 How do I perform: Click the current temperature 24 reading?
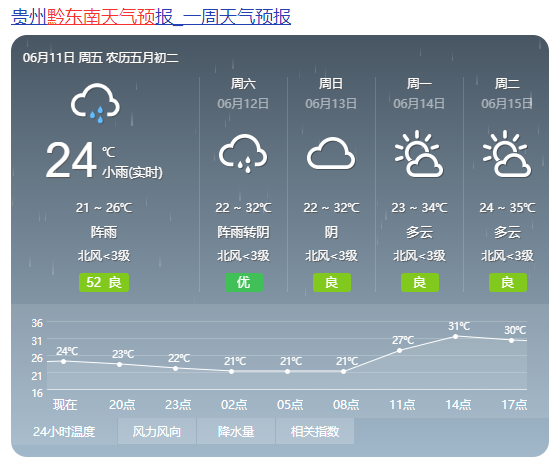71,160
